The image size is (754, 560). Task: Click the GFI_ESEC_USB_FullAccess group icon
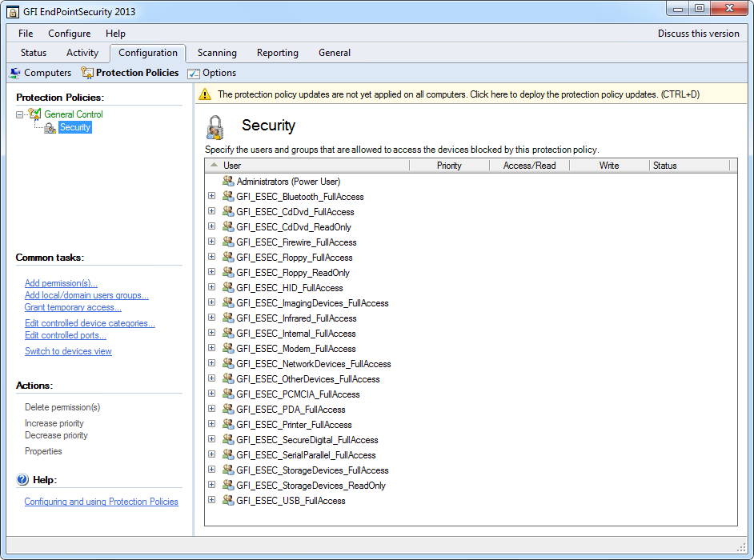[x=228, y=501]
